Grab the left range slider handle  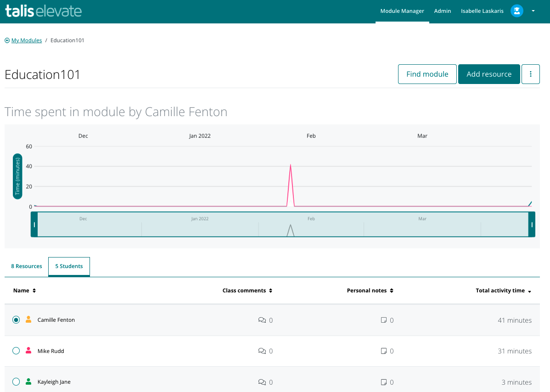point(34,224)
